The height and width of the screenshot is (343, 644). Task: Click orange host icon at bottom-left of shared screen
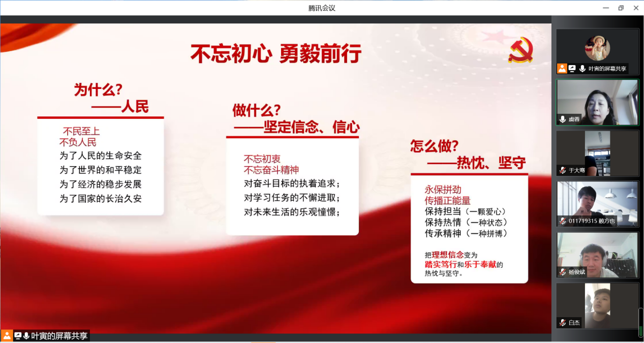7,336
